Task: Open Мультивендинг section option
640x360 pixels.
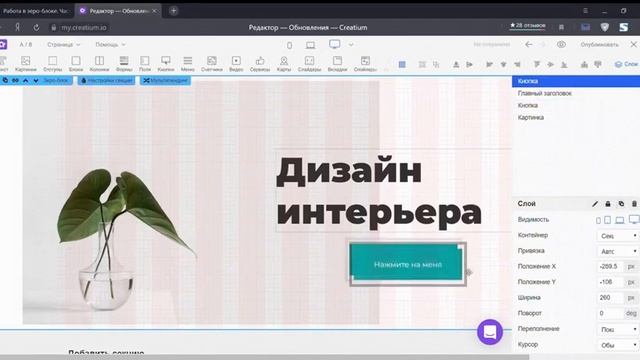Action: pos(165,80)
